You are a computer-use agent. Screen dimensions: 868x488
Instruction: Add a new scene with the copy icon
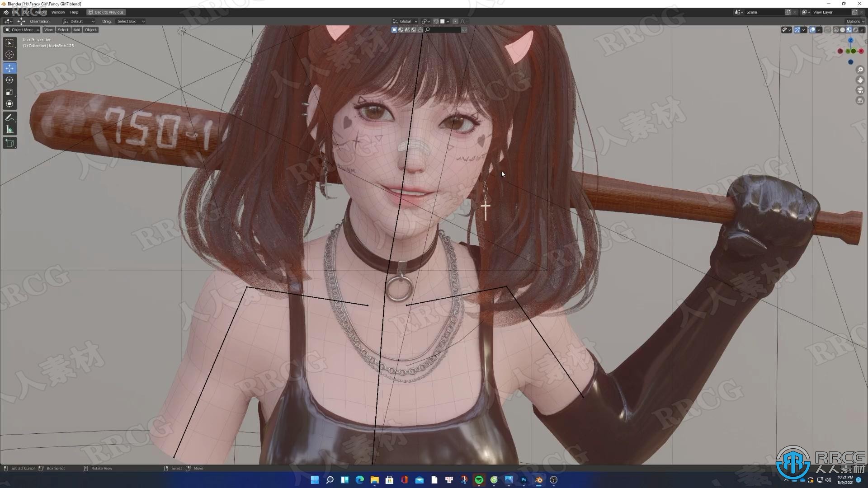788,12
